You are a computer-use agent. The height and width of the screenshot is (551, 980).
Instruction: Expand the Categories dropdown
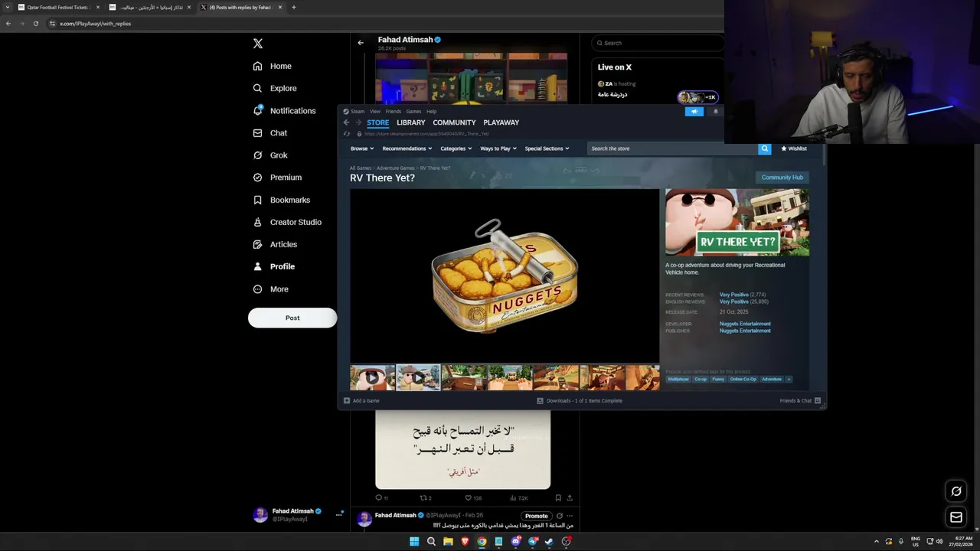point(456,148)
